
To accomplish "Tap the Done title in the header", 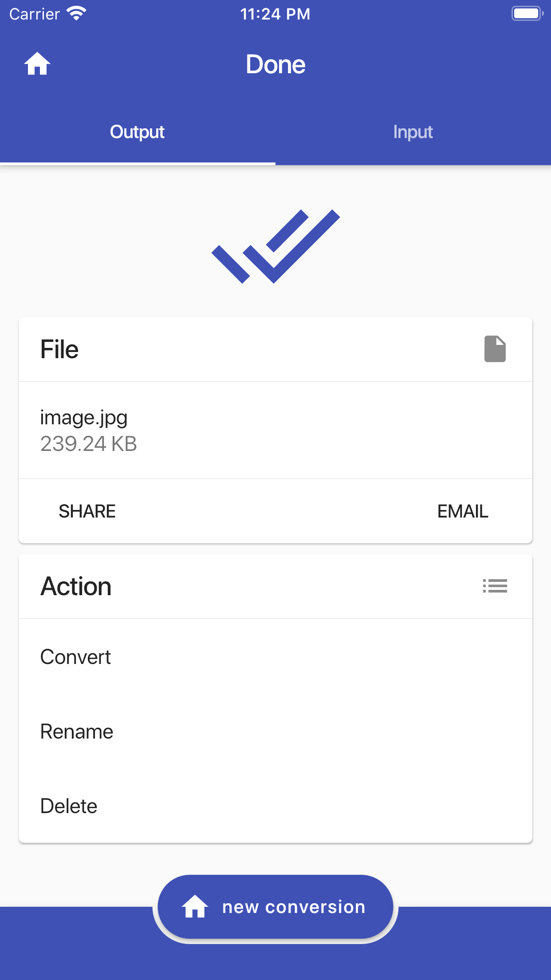I will pyautogui.click(x=275, y=64).
